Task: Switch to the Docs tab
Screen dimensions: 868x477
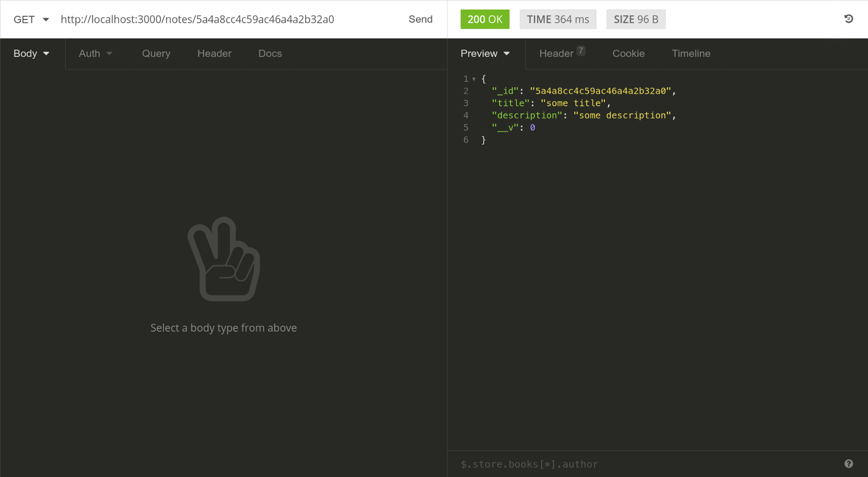Action: 270,54
